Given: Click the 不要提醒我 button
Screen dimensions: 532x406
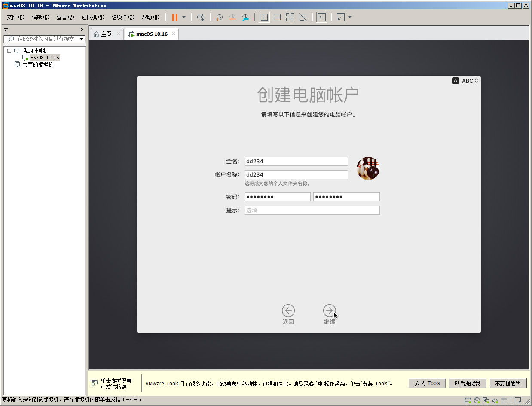Looking at the screenshot, I should [508, 383].
